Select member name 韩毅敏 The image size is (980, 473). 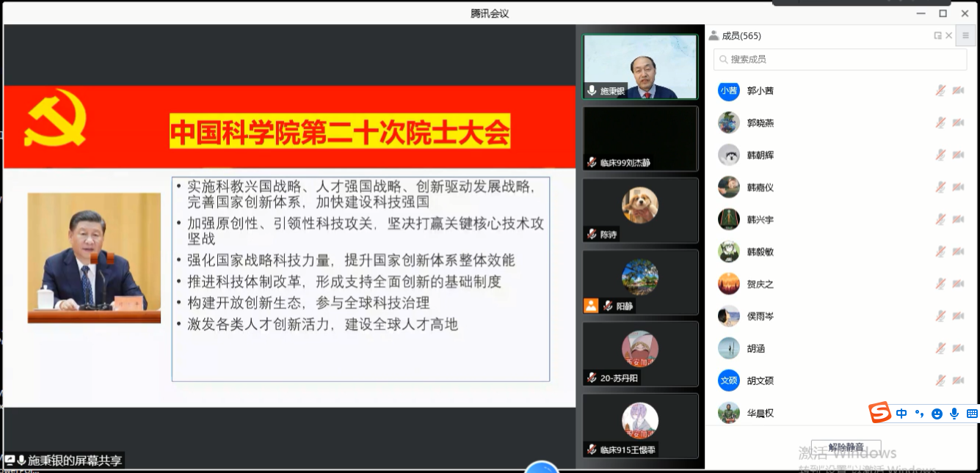coord(761,252)
